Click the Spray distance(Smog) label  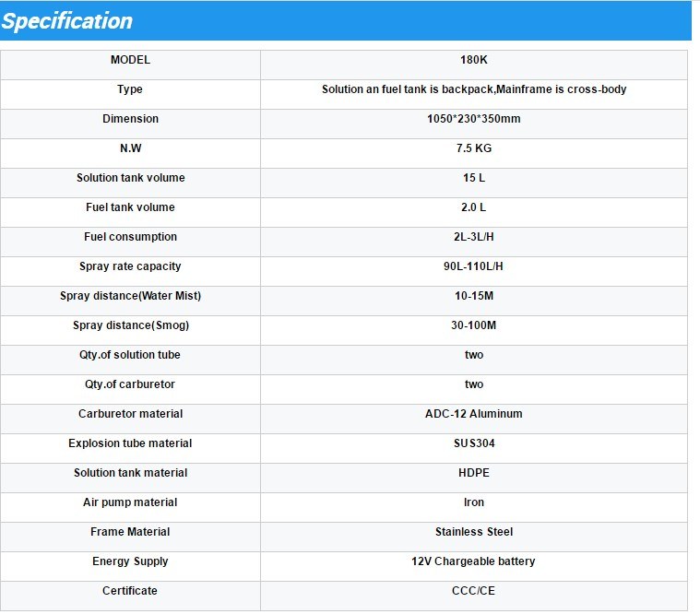[130, 325]
